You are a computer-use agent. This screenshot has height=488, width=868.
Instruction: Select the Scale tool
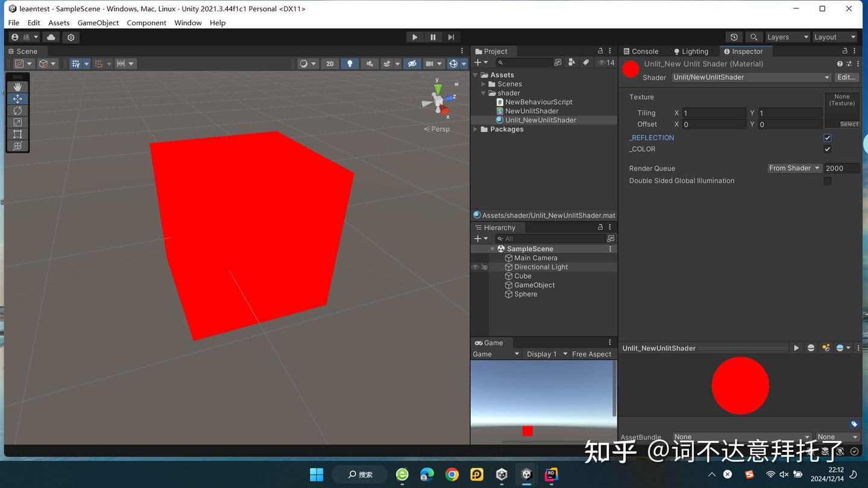[x=17, y=122]
